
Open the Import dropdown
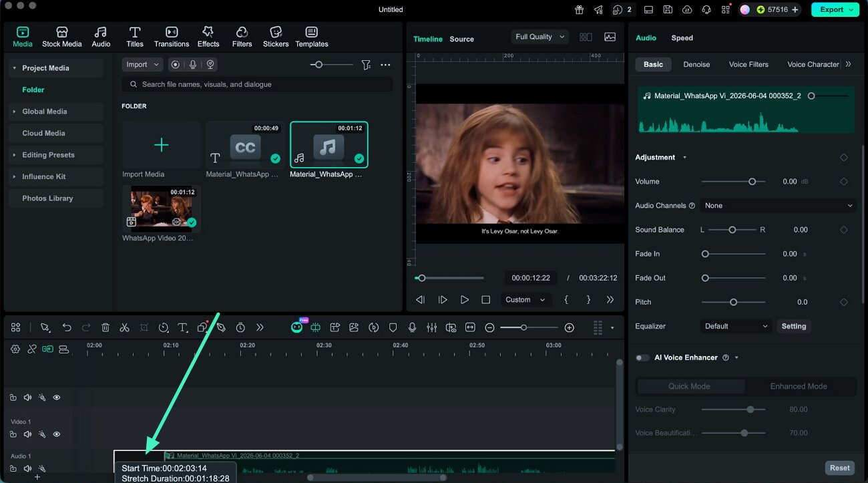tap(142, 65)
